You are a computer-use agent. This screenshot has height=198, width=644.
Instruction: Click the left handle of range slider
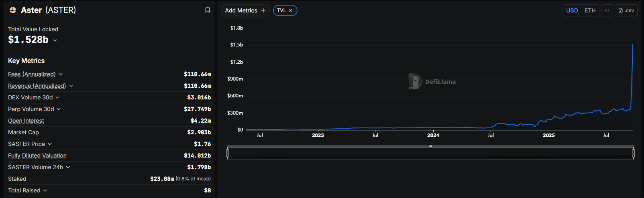coord(228,153)
